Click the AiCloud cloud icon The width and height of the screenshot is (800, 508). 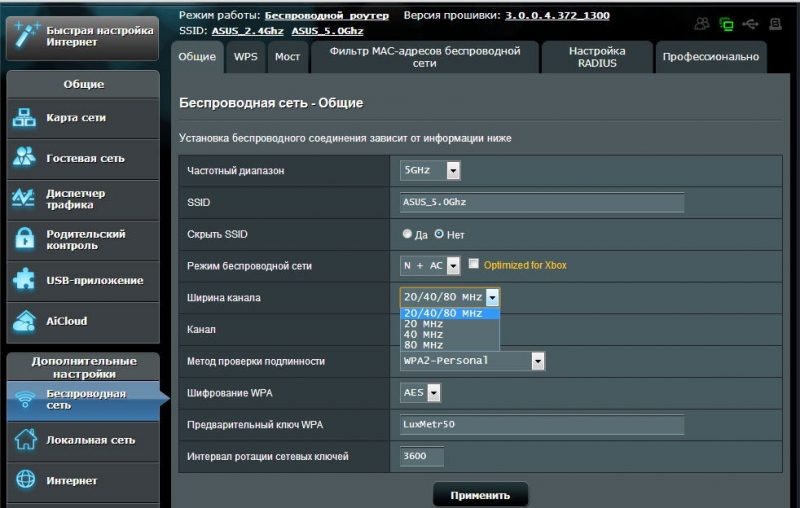tap(24, 321)
